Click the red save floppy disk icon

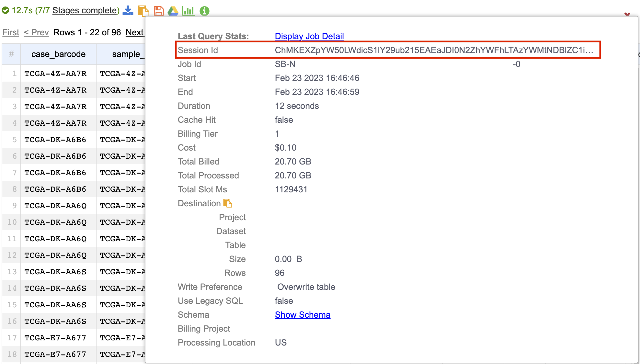[158, 11]
